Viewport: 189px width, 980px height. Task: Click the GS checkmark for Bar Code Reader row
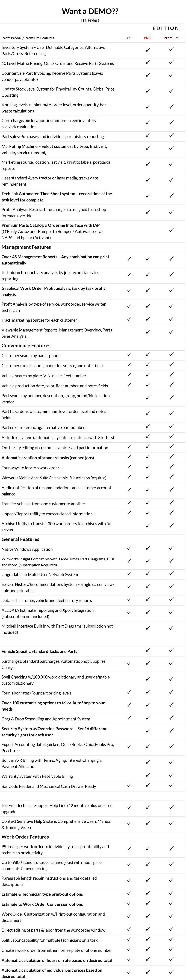[x=129, y=785]
